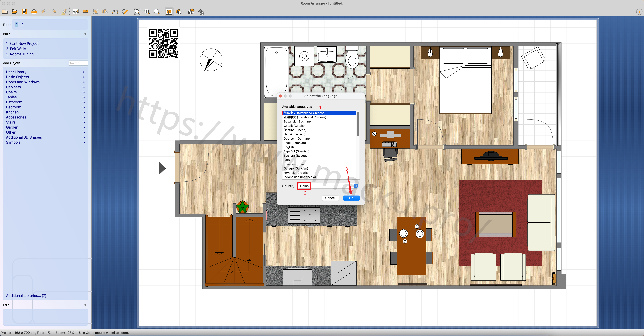Click the zoom out magnifier icon

click(x=157, y=12)
